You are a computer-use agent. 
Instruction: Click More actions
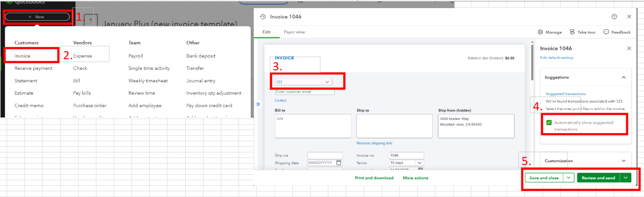click(x=416, y=178)
